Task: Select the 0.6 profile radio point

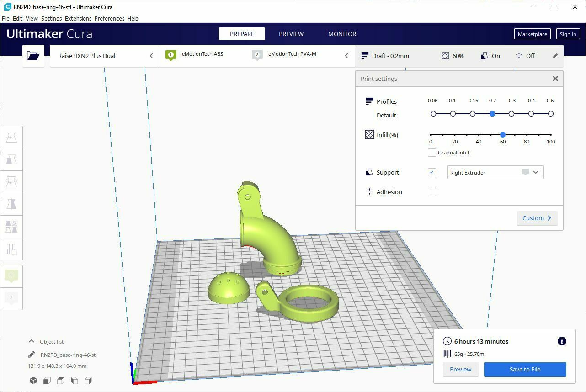Action: coord(551,114)
